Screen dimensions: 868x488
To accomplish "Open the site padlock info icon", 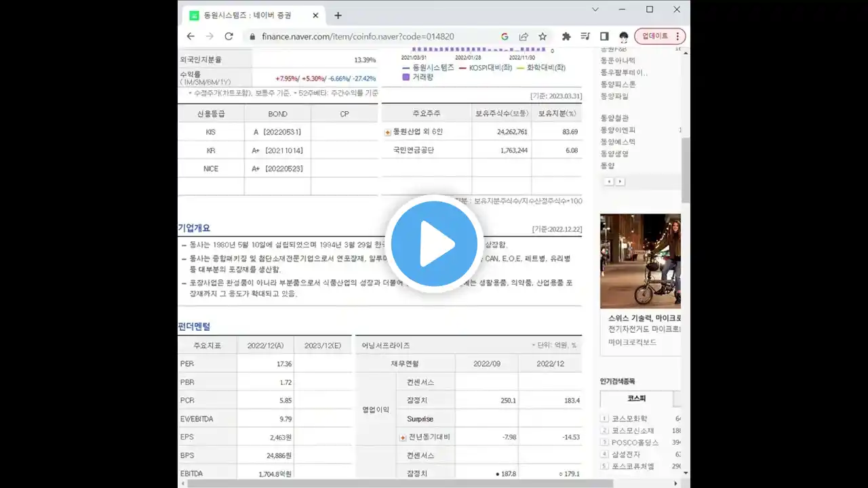I will pyautogui.click(x=252, y=37).
